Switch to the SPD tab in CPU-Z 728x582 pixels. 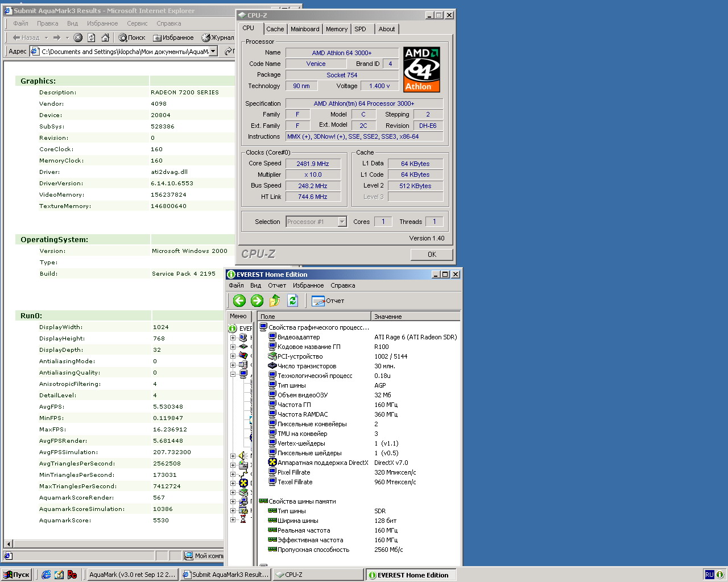point(361,29)
